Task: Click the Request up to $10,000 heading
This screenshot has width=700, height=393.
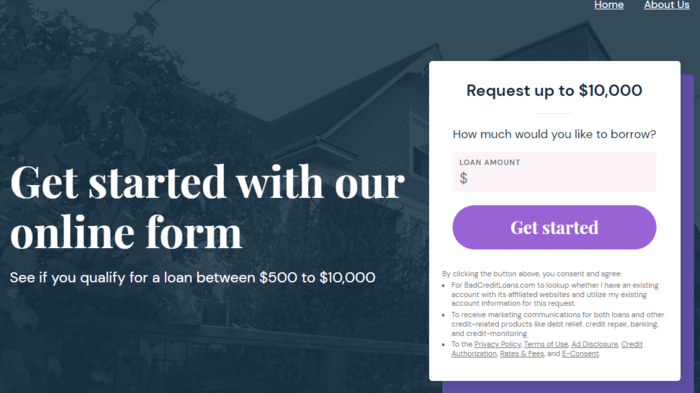Action: pos(554,91)
